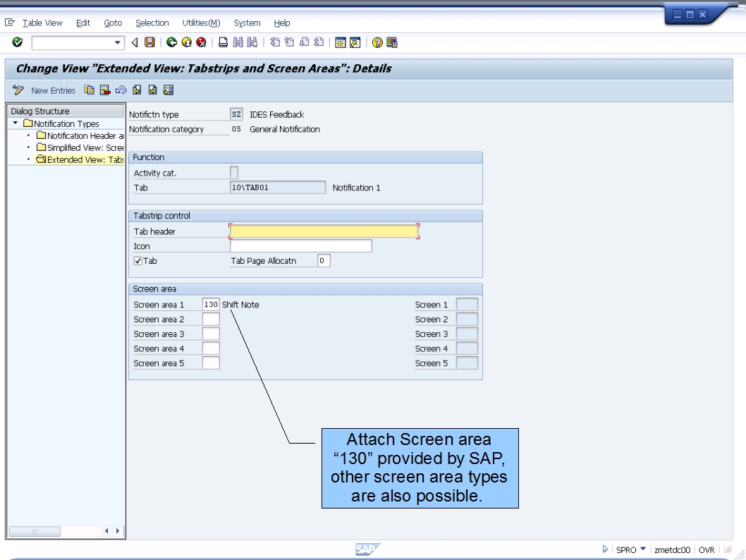Open the Edit menu
The height and width of the screenshot is (560, 746).
(x=82, y=23)
